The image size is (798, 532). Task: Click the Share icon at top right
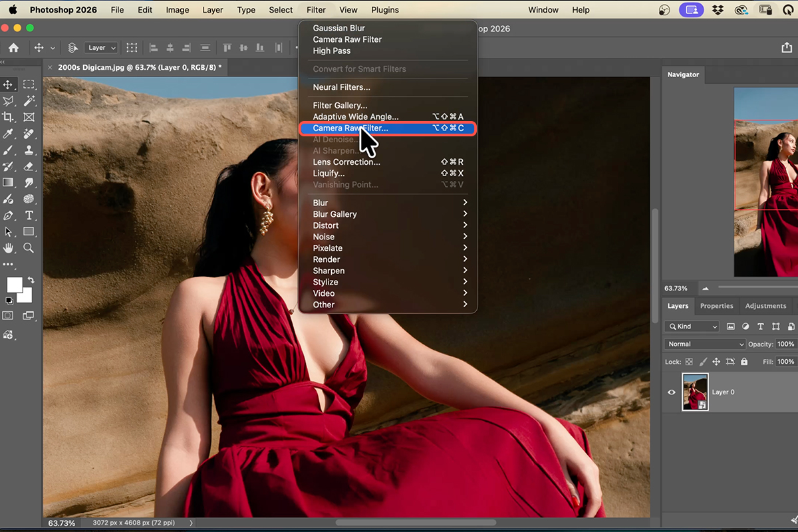(x=787, y=48)
